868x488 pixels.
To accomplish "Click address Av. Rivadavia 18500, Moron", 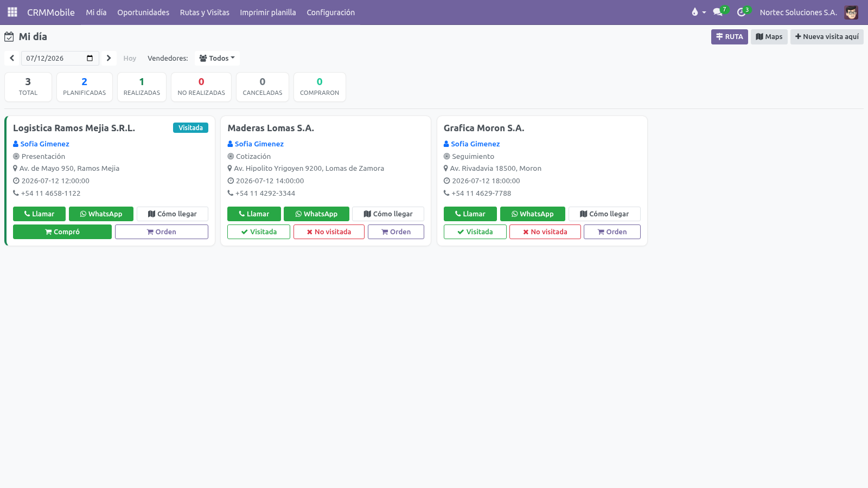I will click(x=496, y=168).
